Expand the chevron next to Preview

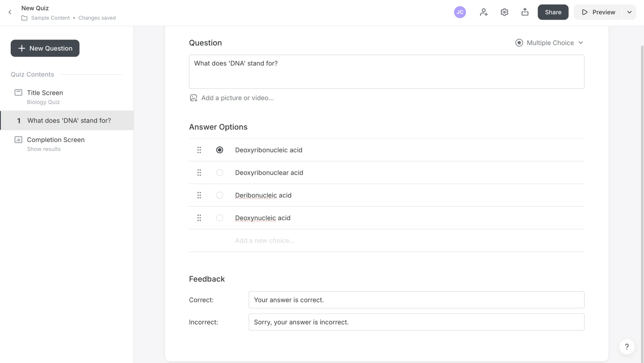(629, 12)
